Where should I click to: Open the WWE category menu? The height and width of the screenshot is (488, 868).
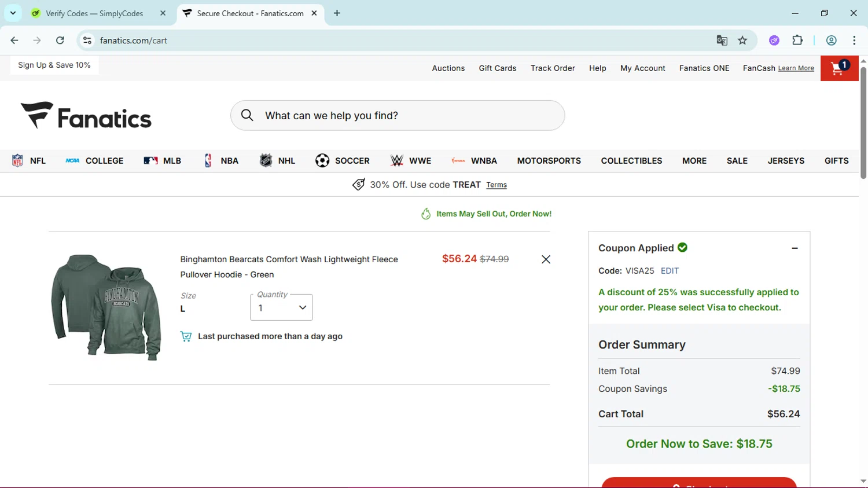point(411,161)
